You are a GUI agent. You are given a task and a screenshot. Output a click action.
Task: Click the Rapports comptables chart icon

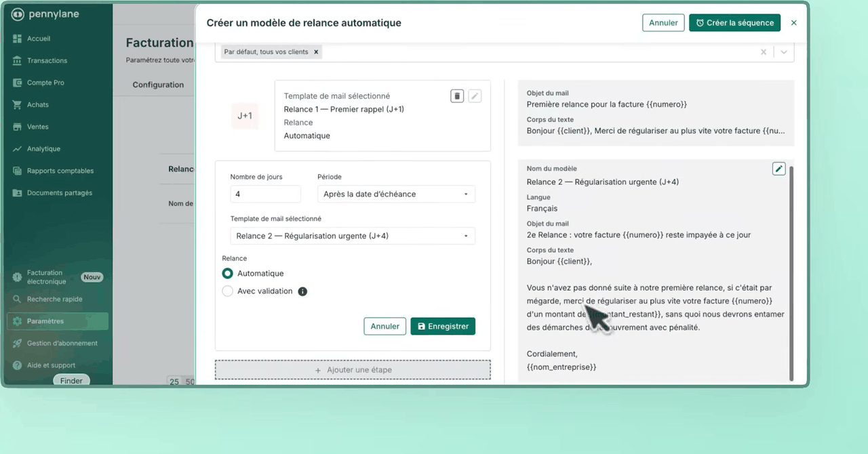pyautogui.click(x=17, y=171)
